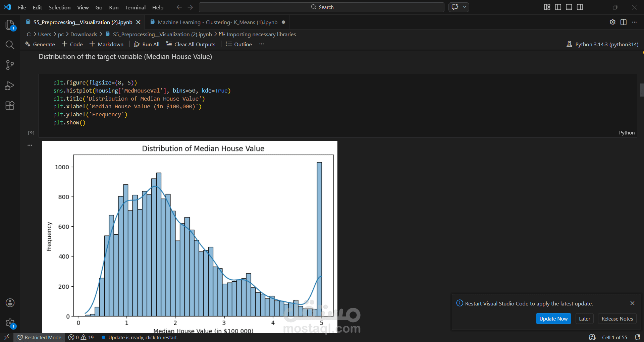Open the Extensions view
Viewport: 644px width, 342px height.
(10, 105)
